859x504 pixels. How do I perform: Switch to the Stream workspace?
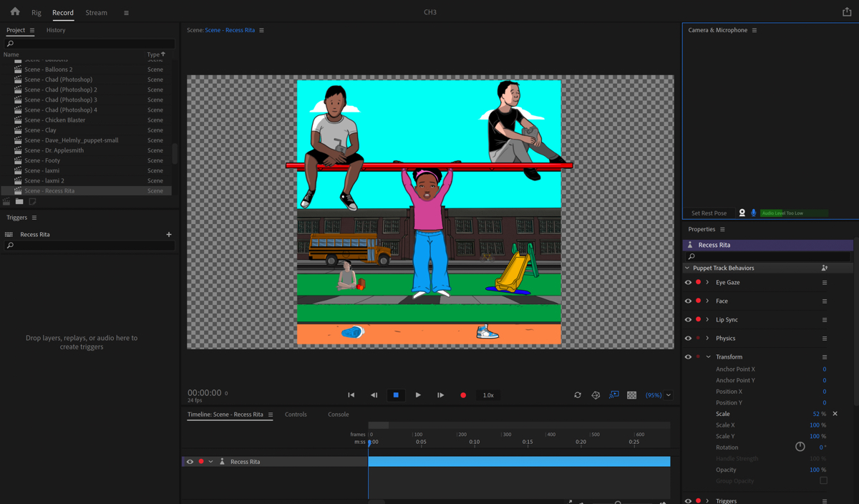[x=96, y=13]
